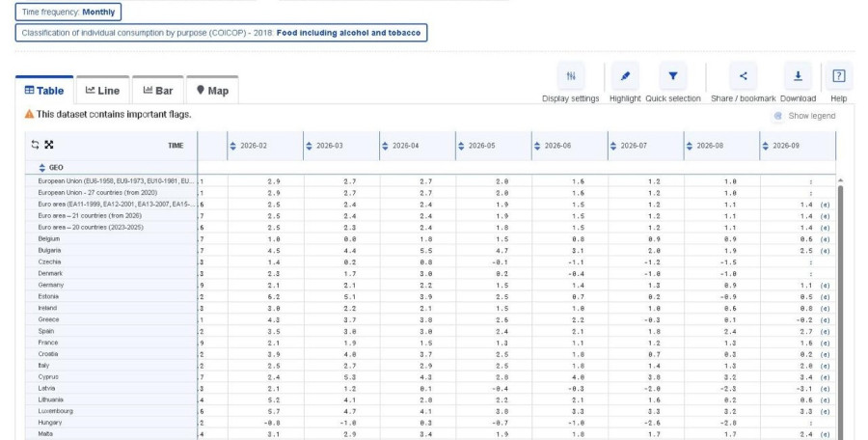Sort by the 2026-06 column arrows
Screen dimensions: 868x440
pyautogui.click(x=537, y=146)
